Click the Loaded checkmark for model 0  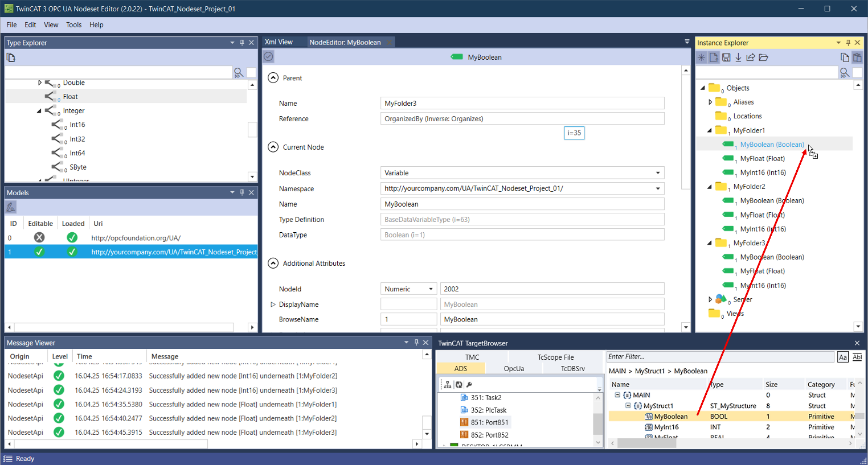click(x=72, y=237)
